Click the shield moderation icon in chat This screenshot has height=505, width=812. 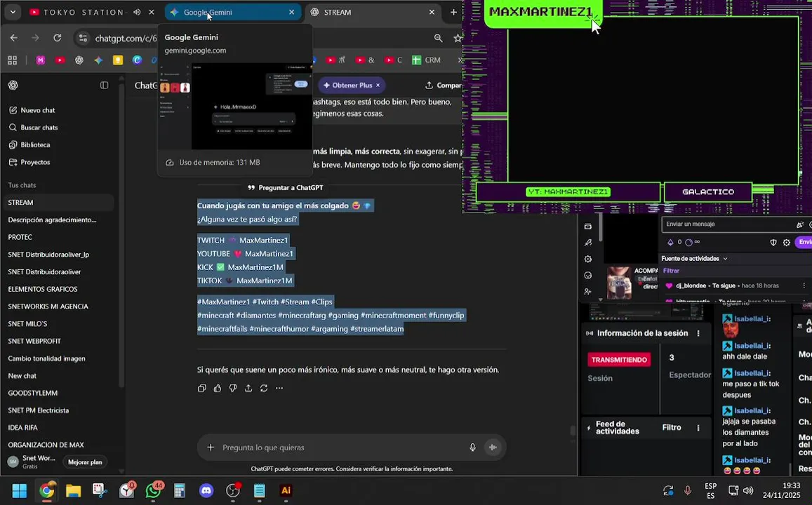pos(773,243)
